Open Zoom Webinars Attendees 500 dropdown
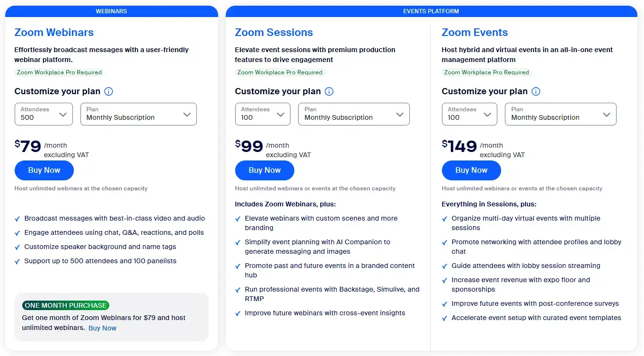Screen dimensions: 644x356 click(44, 114)
